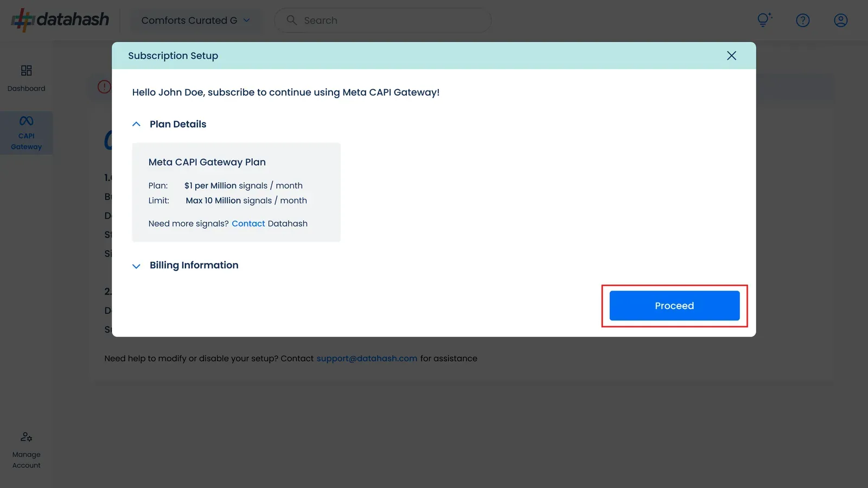Open the support@datahash.com email link
The height and width of the screenshot is (488, 868).
tap(367, 358)
